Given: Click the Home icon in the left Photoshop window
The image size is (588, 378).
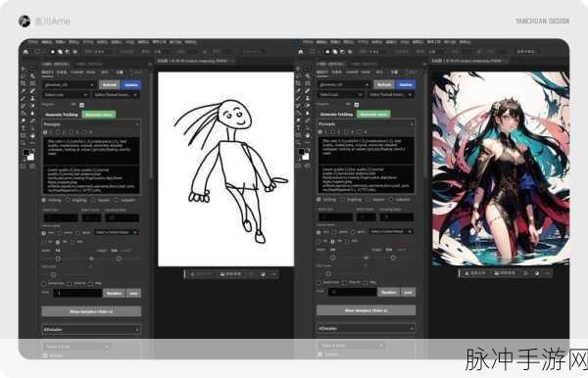Looking at the screenshot, I should coord(25,52).
